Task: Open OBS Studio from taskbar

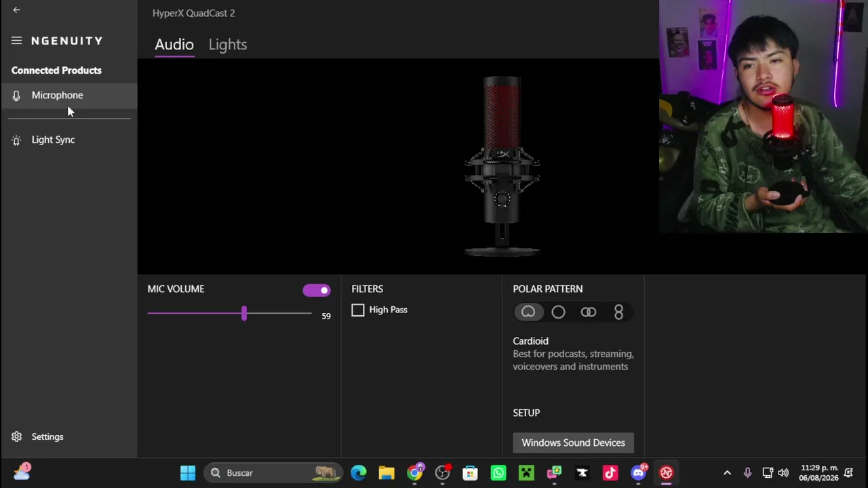Action: (x=443, y=473)
